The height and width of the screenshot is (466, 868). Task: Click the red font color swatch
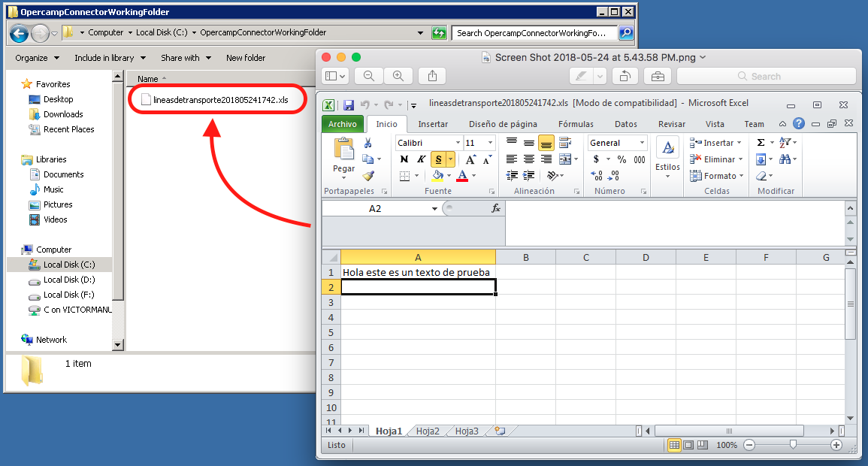[461, 176]
